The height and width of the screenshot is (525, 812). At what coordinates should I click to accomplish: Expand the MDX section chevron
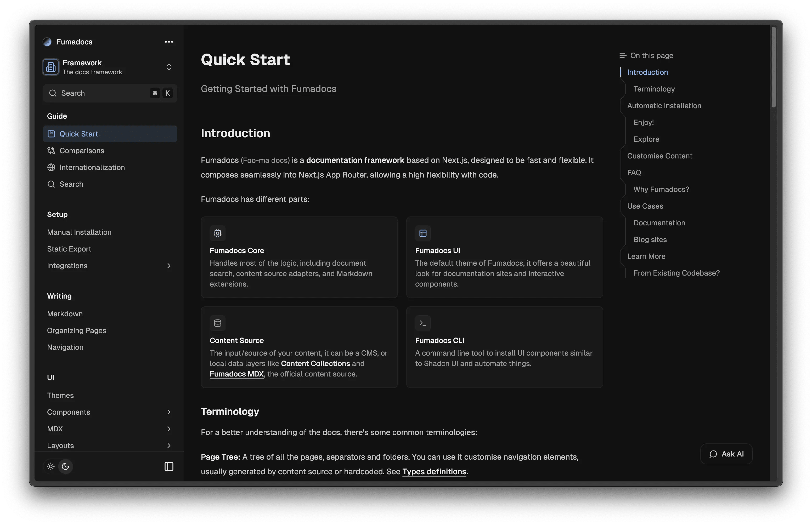point(169,429)
